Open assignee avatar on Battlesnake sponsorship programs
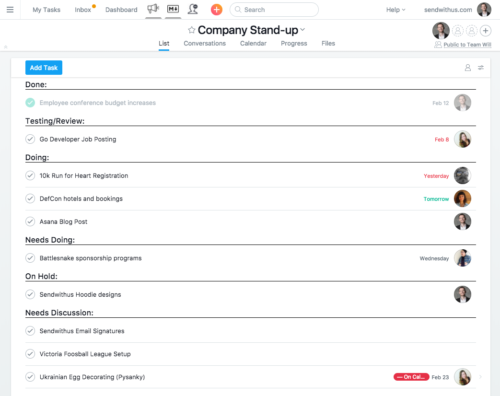The height and width of the screenshot is (396, 500). coord(462,258)
